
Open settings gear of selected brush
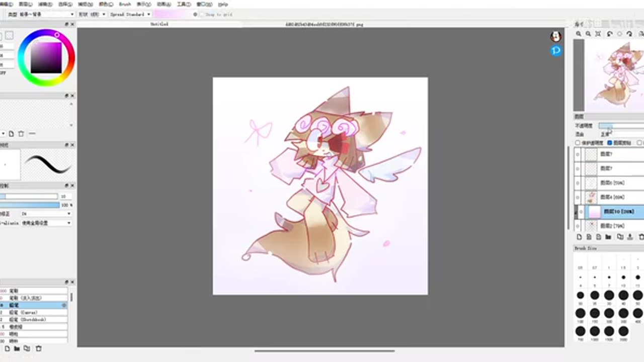[x=64, y=305]
